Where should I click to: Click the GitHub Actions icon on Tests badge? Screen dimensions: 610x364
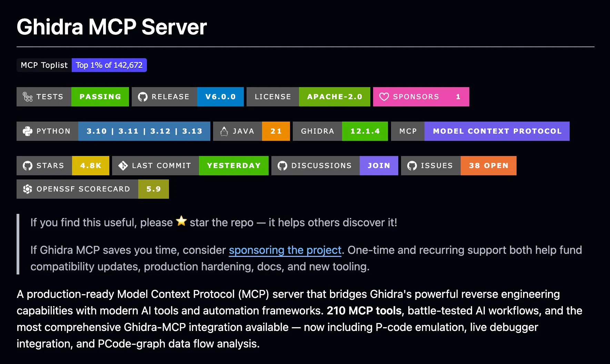(x=28, y=97)
